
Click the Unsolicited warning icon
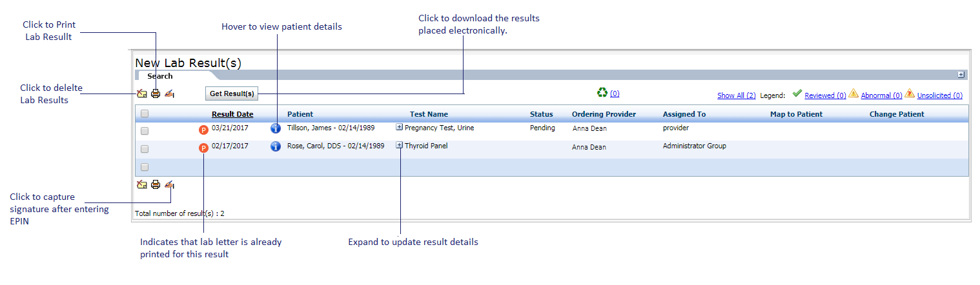(x=910, y=93)
